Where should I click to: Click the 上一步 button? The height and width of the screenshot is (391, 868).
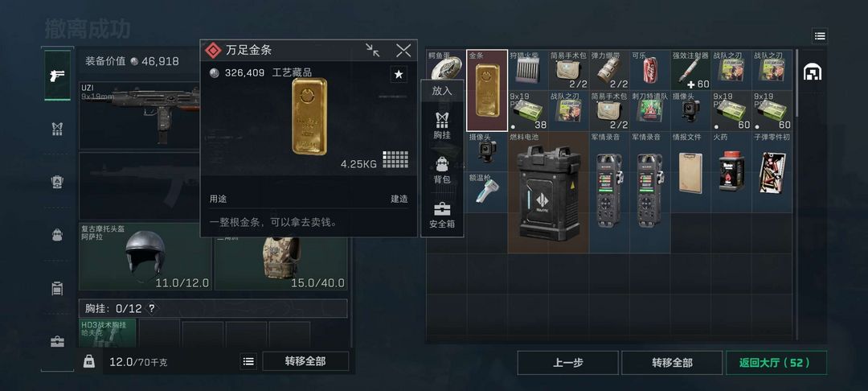coord(568,363)
